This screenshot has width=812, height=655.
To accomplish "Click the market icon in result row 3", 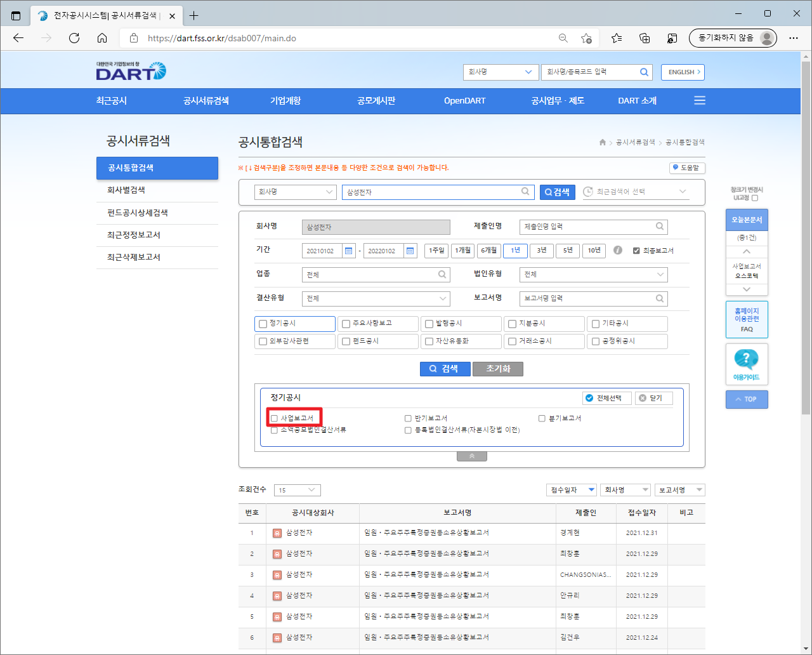I will pos(277,575).
